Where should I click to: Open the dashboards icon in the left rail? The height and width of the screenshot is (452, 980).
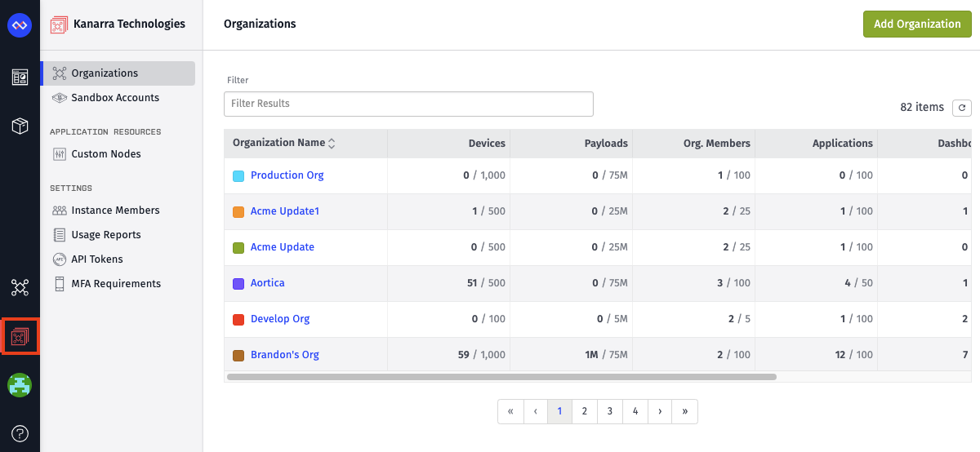click(20, 78)
